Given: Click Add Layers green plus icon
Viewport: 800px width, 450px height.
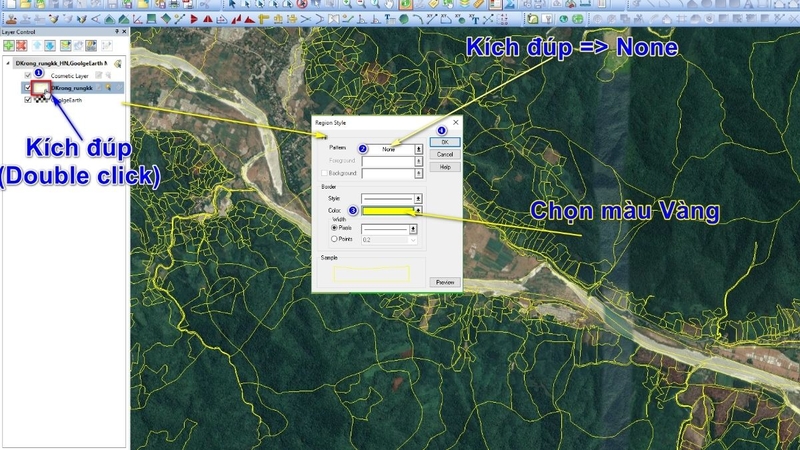Looking at the screenshot, I should tap(9, 45).
